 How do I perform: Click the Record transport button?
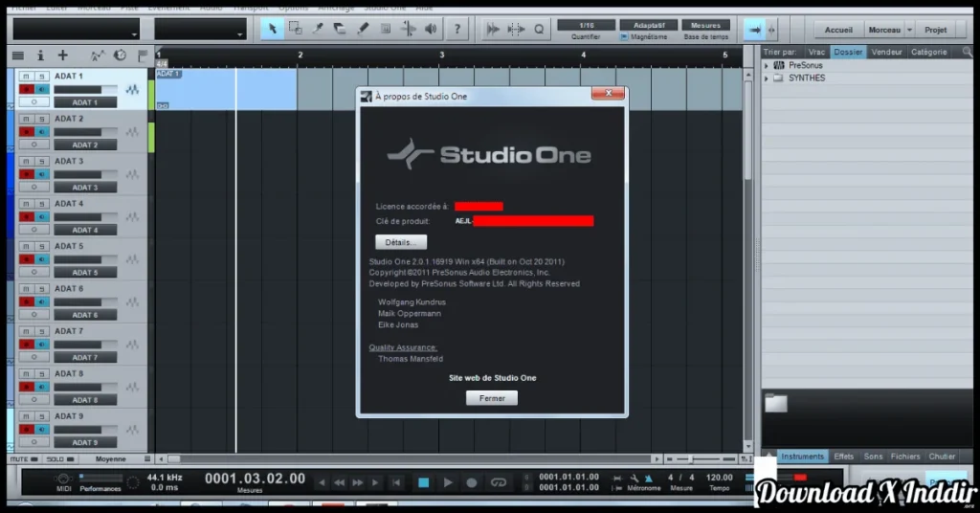pyautogui.click(x=472, y=482)
